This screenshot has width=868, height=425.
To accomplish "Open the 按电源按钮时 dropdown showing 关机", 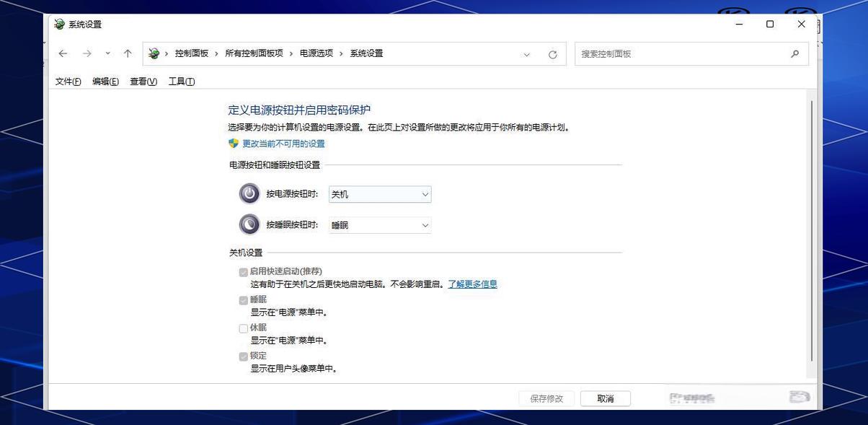I will [379, 193].
